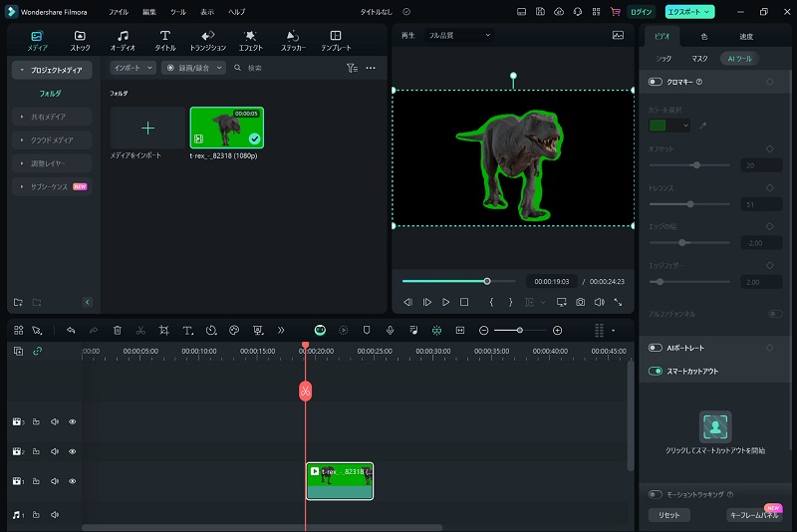This screenshot has height=532, width=797.
Task: Click the scissors split icon in timeline toolbar
Action: tap(140, 330)
